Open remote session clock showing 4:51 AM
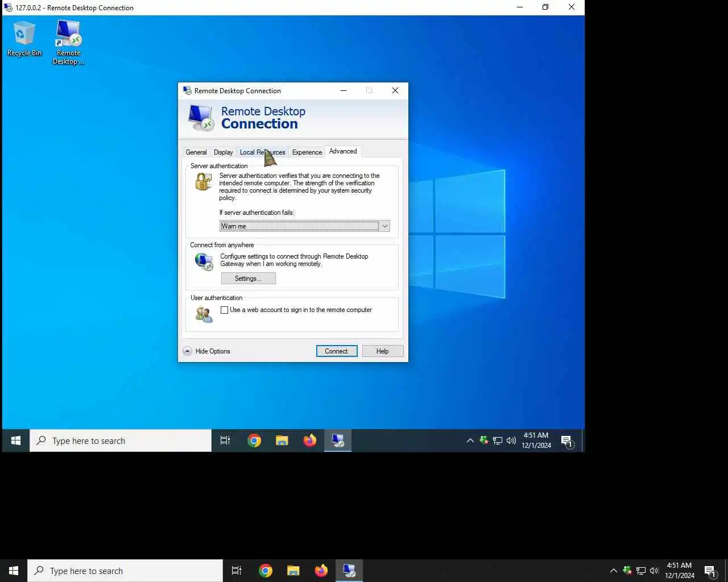 (x=536, y=440)
